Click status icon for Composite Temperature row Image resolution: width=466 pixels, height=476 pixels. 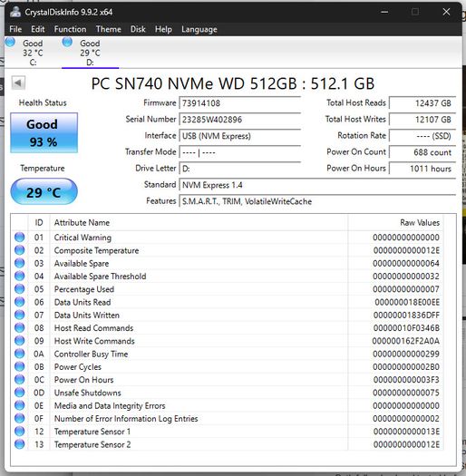click(19, 250)
